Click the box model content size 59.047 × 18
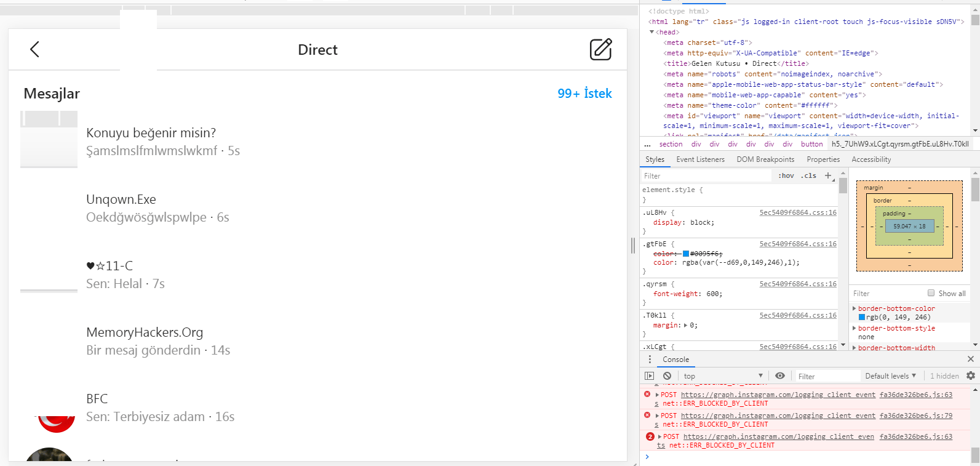The height and width of the screenshot is (466, 980). 909,226
